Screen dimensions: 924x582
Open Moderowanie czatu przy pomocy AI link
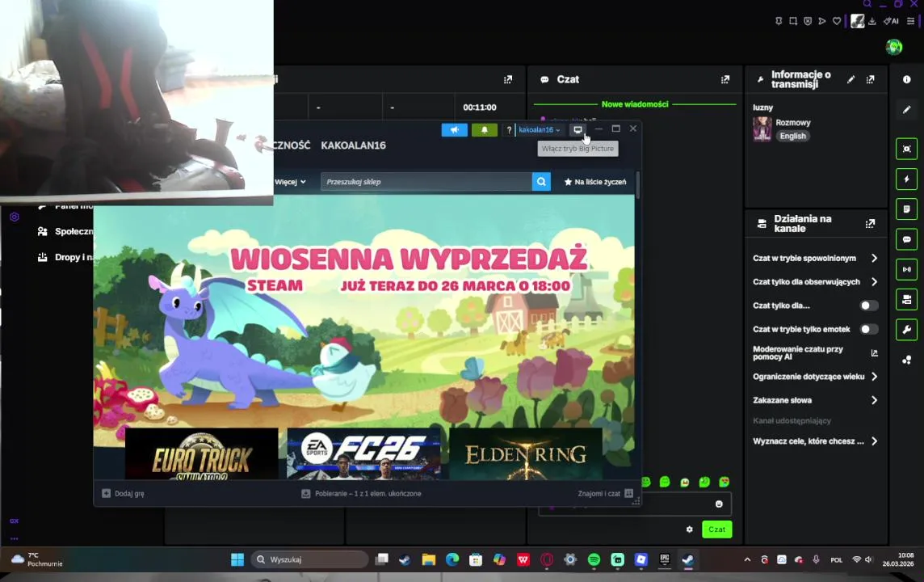point(816,352)
